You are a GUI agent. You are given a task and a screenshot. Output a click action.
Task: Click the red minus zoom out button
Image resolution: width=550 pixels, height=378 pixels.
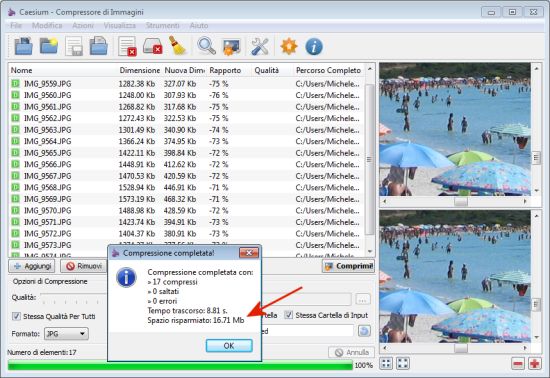[518, 363]
